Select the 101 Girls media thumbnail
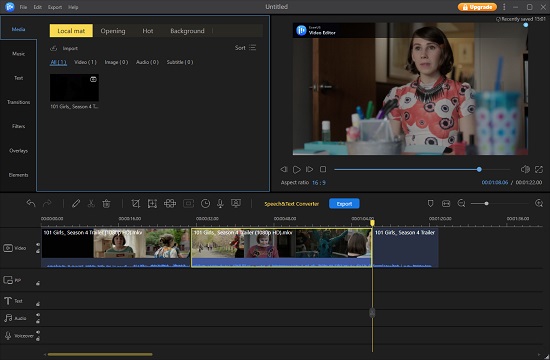Viewport: 550px width, 360px height. [x=74, y=88]
